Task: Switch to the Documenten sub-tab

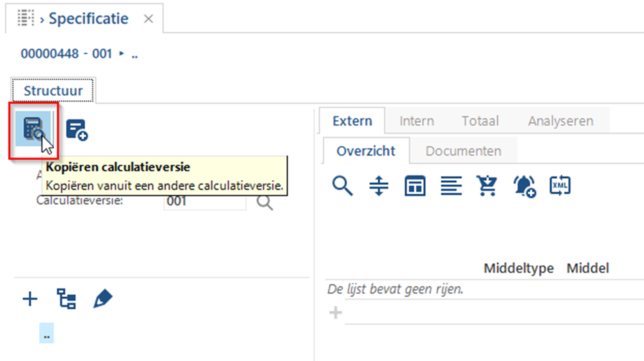Action: [463, 151]
